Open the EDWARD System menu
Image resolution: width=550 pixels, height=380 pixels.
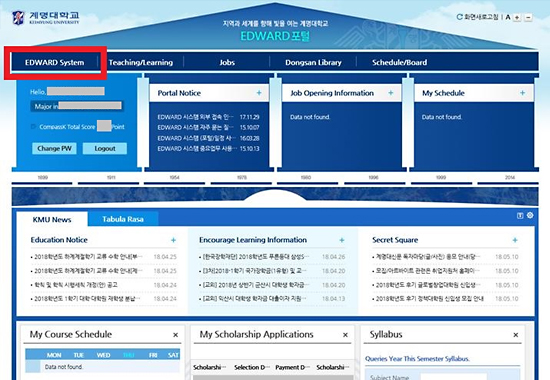(54, 62)
